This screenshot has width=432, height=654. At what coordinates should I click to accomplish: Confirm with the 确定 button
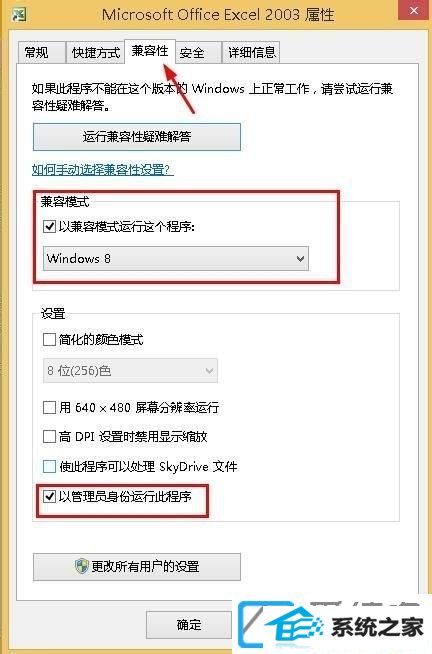188,624
